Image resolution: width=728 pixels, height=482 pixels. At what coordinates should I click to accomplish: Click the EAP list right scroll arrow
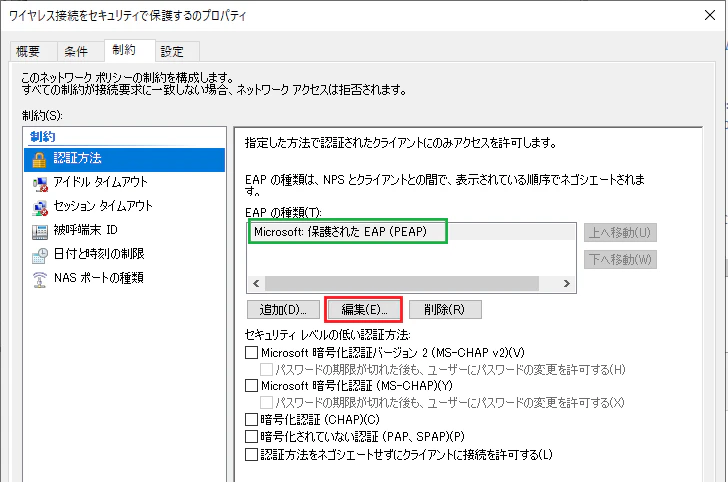pos(566,283)
